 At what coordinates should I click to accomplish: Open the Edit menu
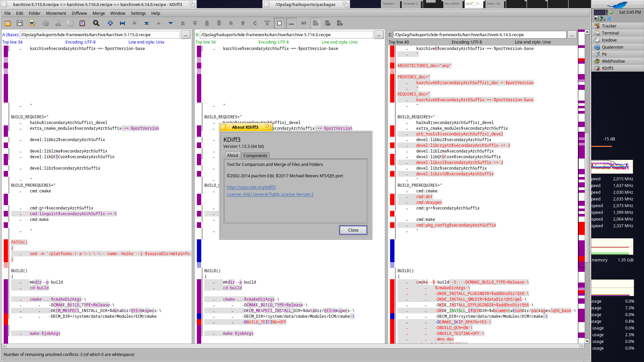20,13
